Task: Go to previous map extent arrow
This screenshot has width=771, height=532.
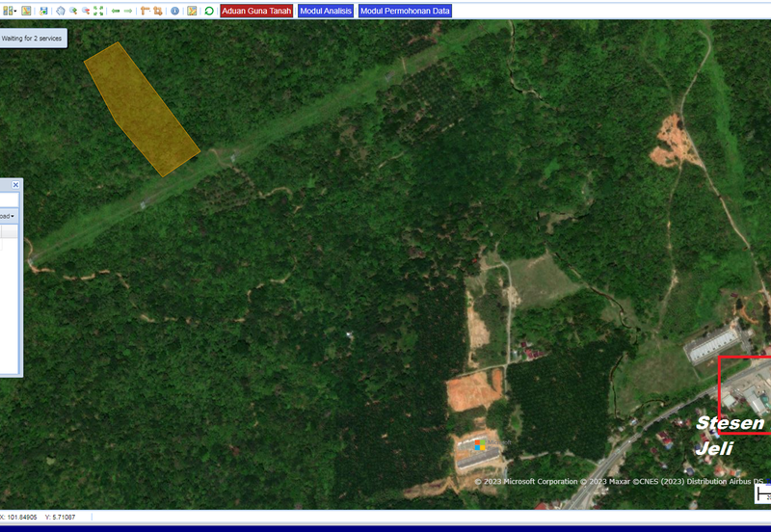Action: 116,11
